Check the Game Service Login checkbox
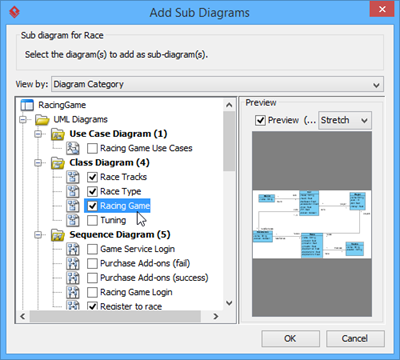The width and height of the screenshot is (400, 360). [92, 249]
